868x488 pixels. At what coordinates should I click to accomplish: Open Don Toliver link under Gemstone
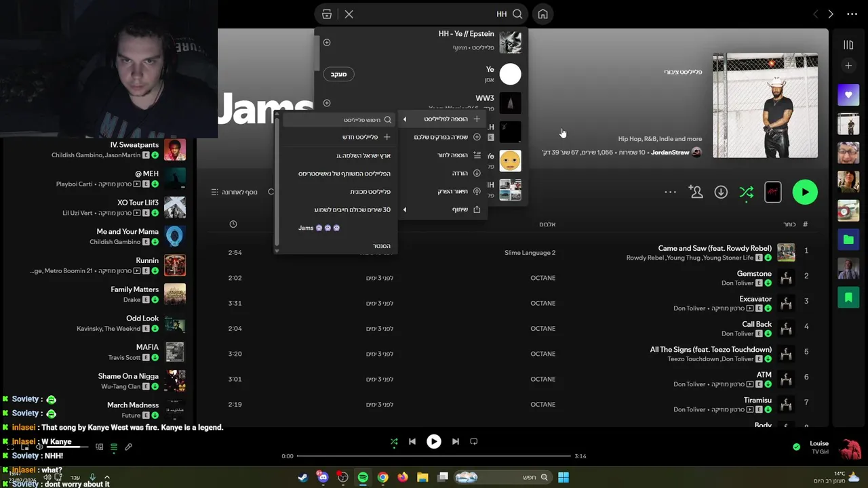coord(737,283)
